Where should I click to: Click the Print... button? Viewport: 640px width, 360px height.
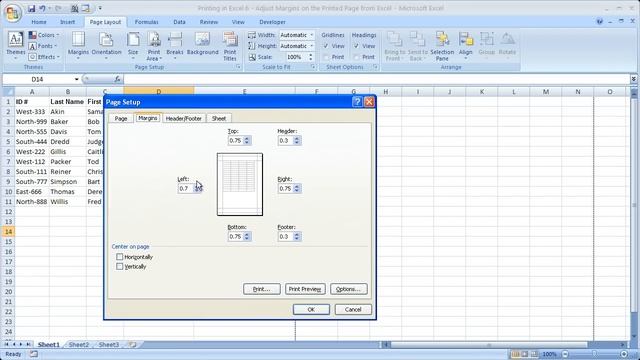pos(262,289)
